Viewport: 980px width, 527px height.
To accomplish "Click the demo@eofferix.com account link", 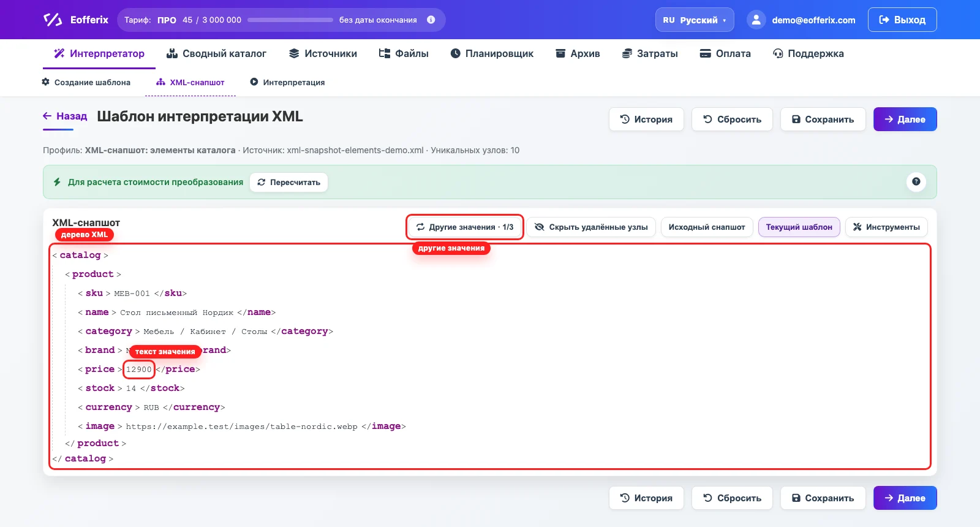I will 813,20.
